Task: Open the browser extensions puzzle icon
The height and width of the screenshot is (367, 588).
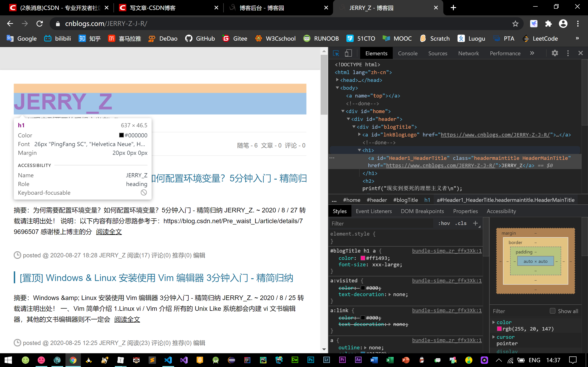Action: coord(548,24)
